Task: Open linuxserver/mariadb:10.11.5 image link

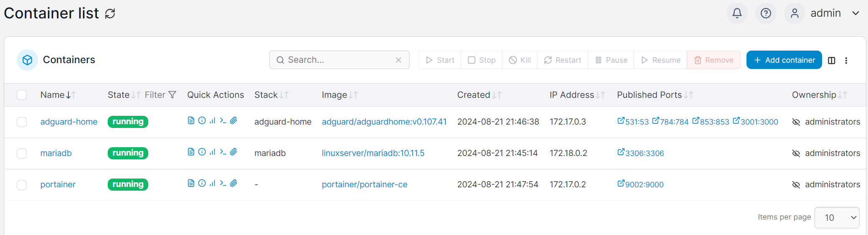Action: [x=373, y=153]
